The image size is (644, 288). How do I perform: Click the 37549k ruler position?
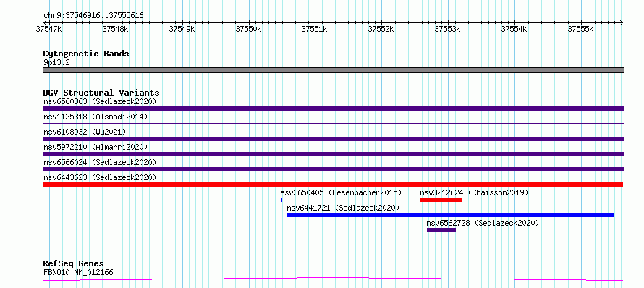[x=182, y=29]
